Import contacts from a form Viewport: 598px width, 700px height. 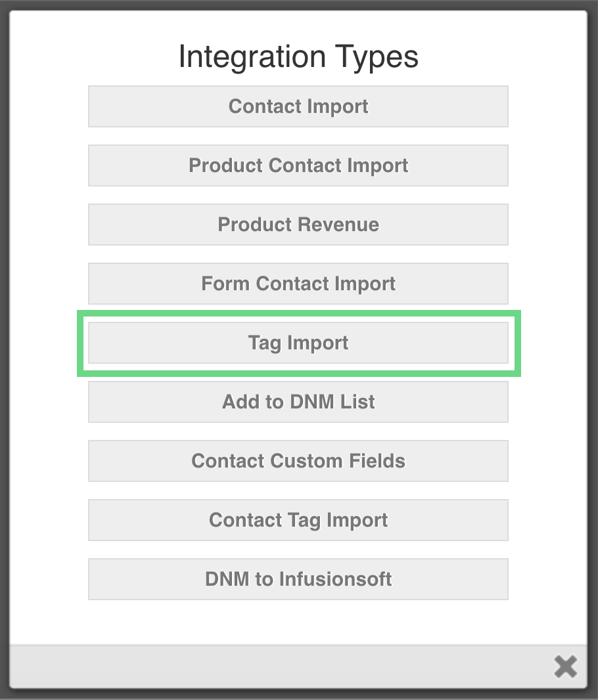click(298, 284)
